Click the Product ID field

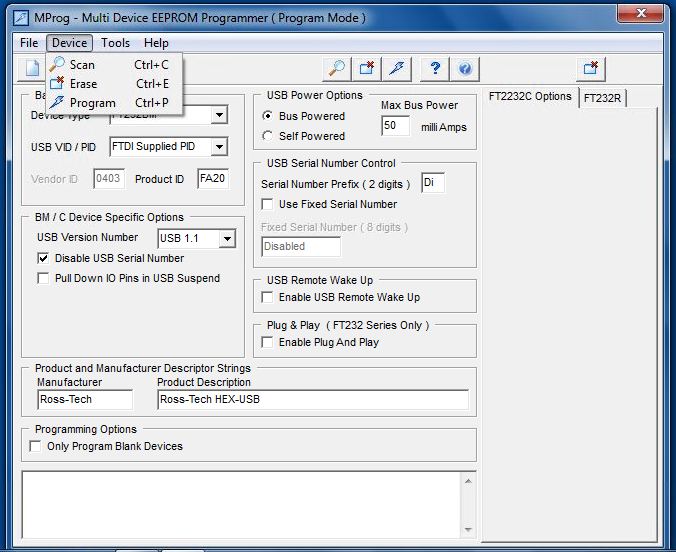(x=213, y=179)
